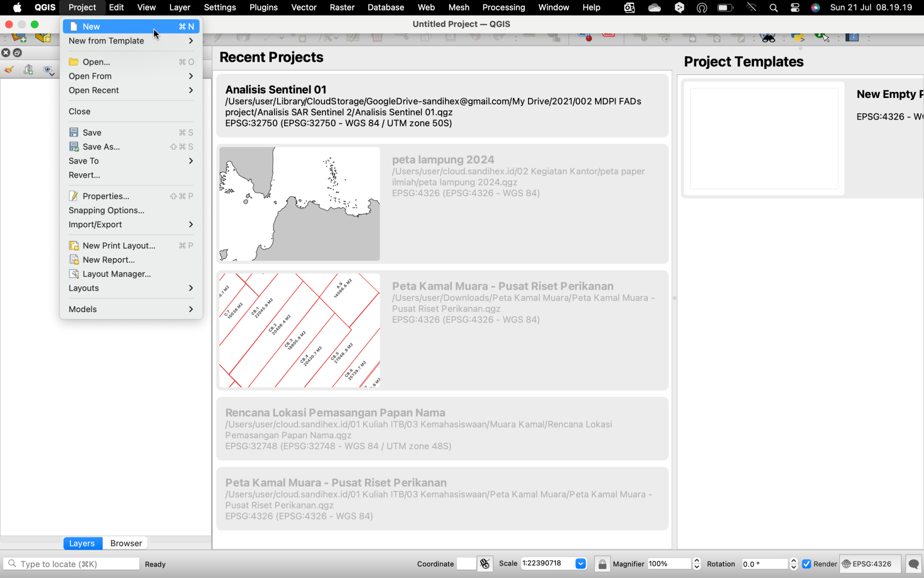Click the battery icon in macOS menu bar

tap(725, 8)
